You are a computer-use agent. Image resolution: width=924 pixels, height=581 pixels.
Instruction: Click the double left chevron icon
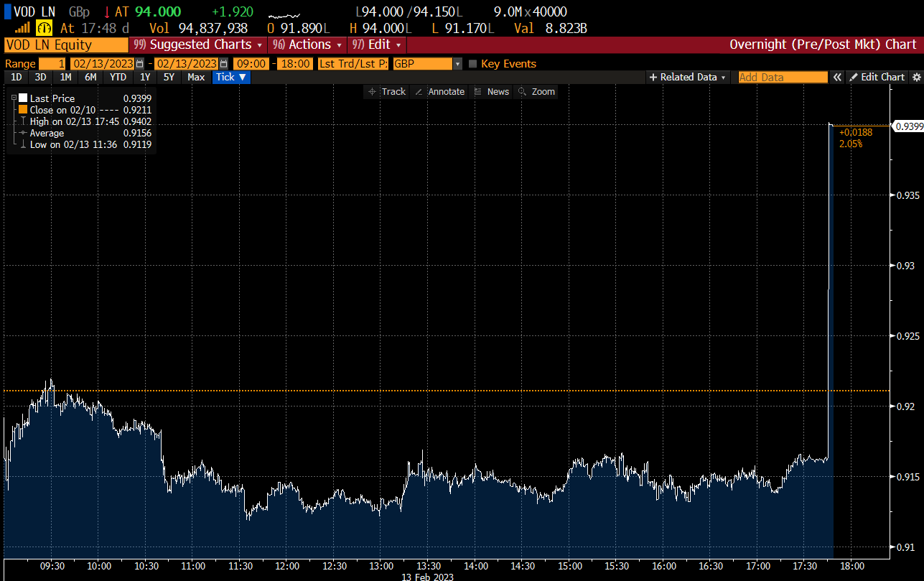837,77
